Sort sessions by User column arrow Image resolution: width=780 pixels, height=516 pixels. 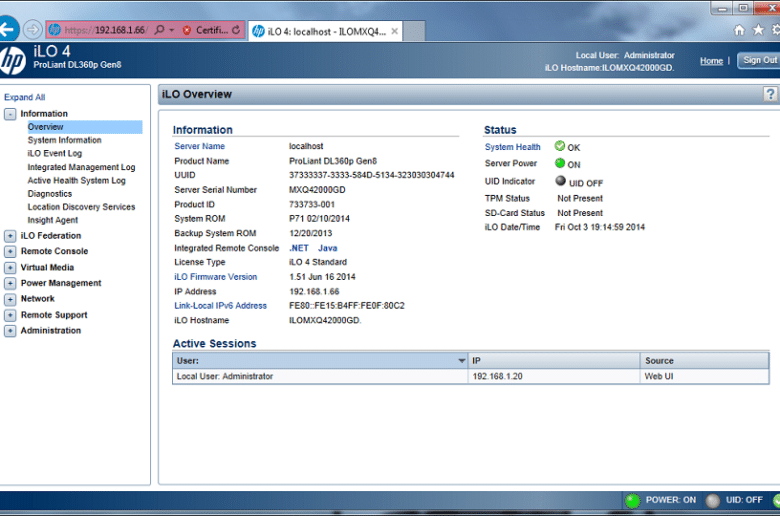point(462,361)
